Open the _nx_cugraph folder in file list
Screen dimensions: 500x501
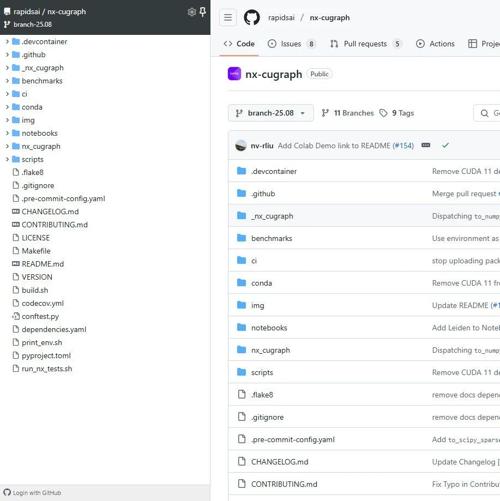[272, 216]
